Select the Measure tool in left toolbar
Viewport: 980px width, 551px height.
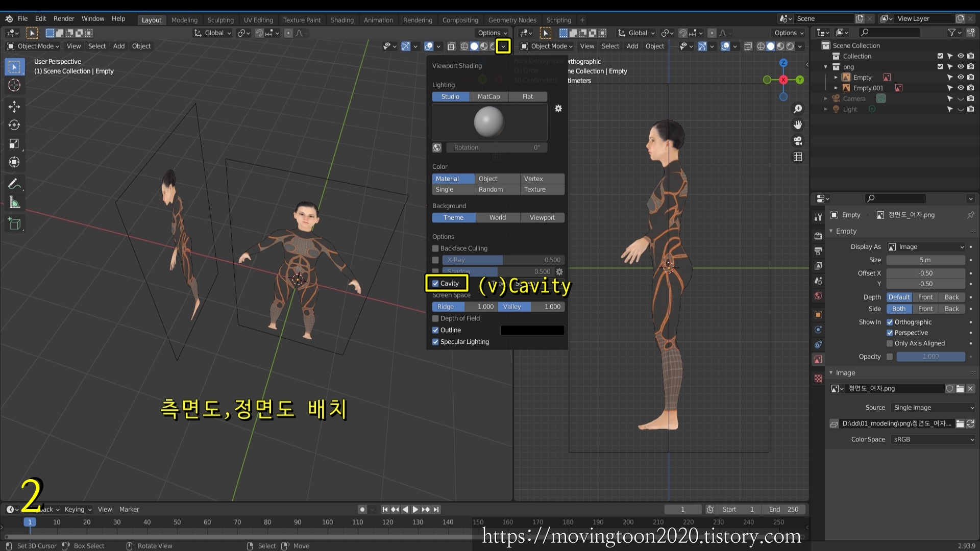[x=14, y=203]
